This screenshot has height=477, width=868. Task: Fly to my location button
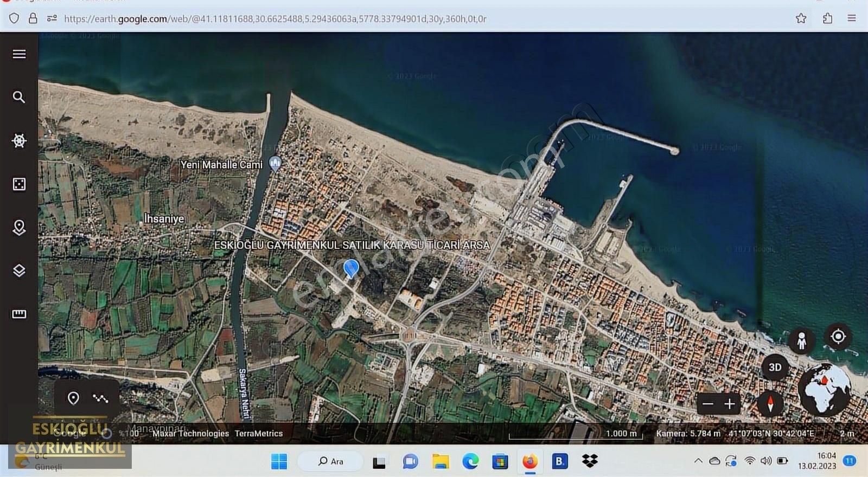coord(838,337)
